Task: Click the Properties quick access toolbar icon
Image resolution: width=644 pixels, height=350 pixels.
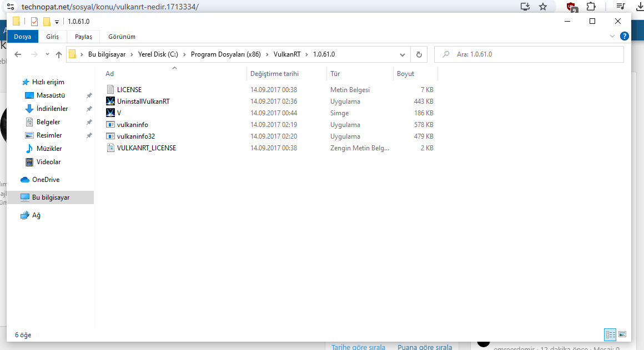Action: 34,21
